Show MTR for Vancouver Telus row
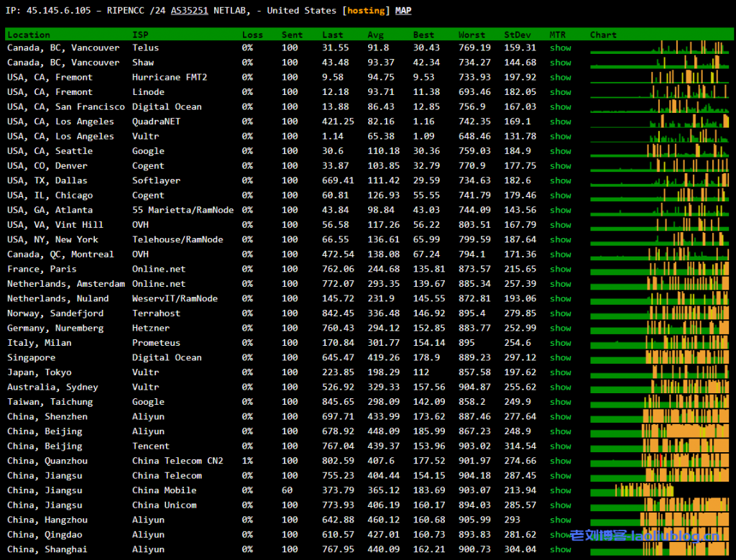The image size is (736, 560). [560, 48]
